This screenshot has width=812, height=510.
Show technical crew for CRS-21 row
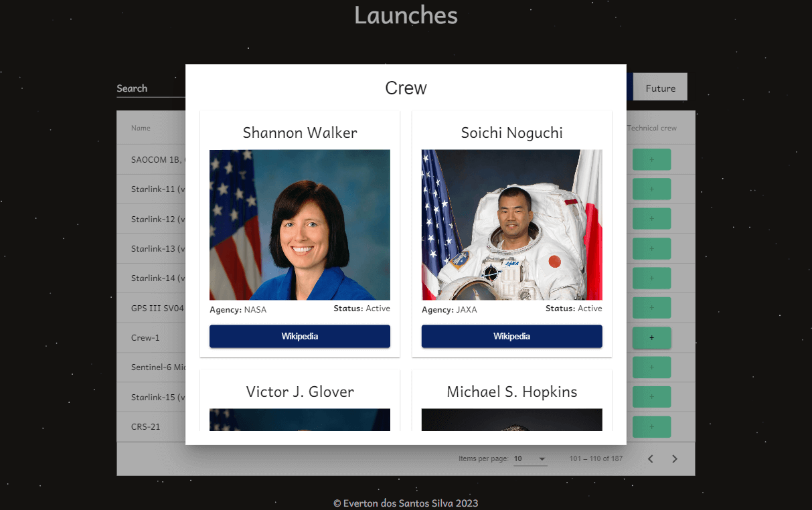(651, 426)
